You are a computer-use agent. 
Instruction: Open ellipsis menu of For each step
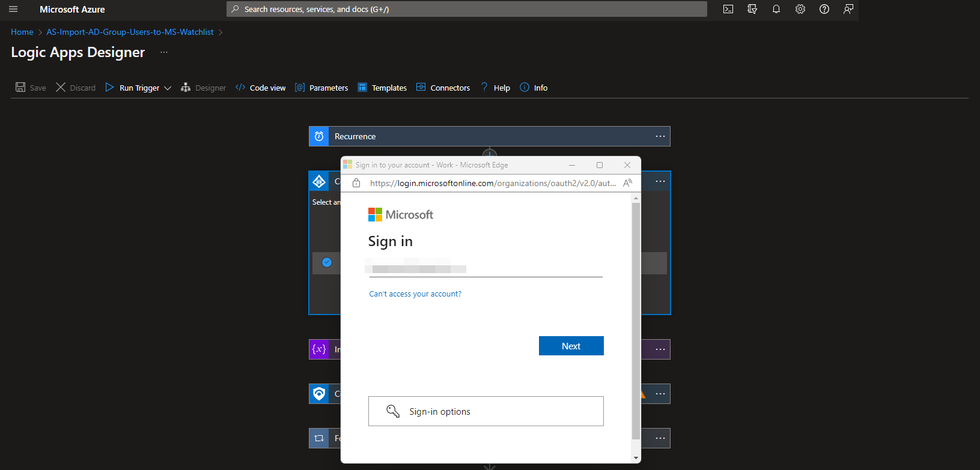click(x=660, y=438)
